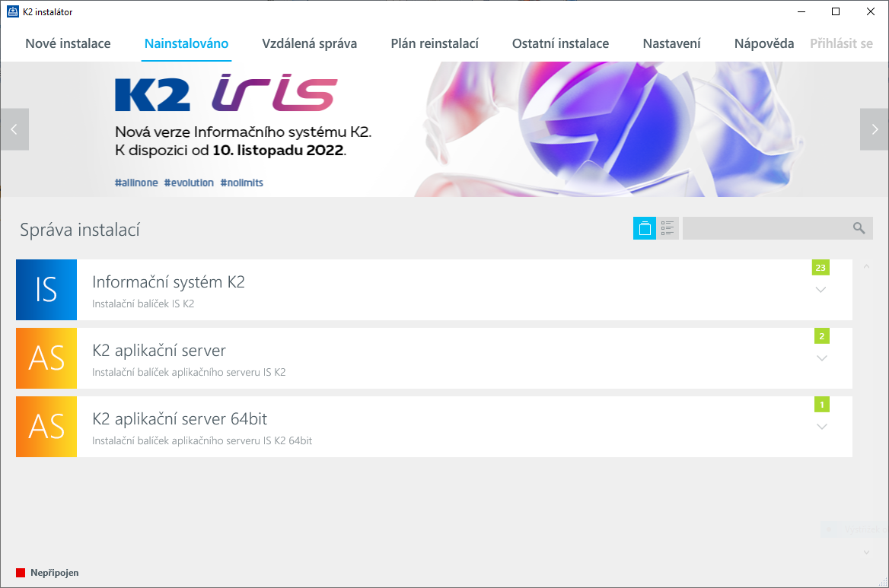Open the Nové instalace tab
The height and width of the screenshot is (588, 889).
[x=68, y=43]
